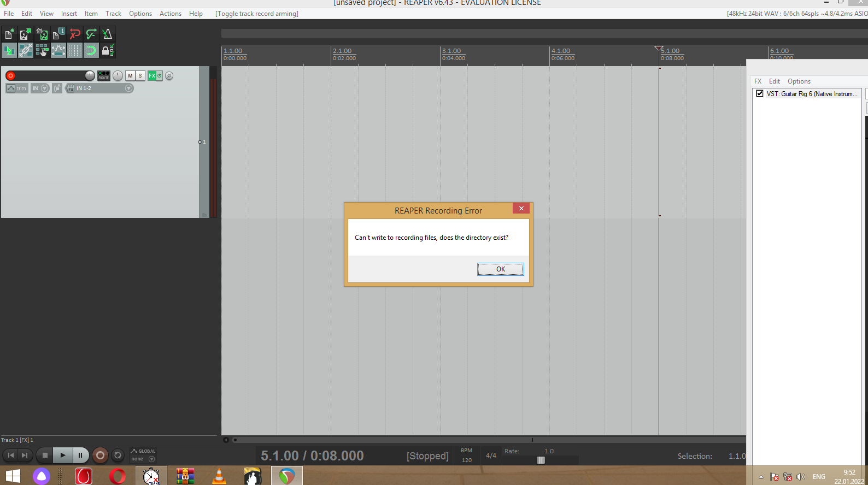Click timeline ruler marker 3.1.00
The image size is (868, 485).
(451, 51)
